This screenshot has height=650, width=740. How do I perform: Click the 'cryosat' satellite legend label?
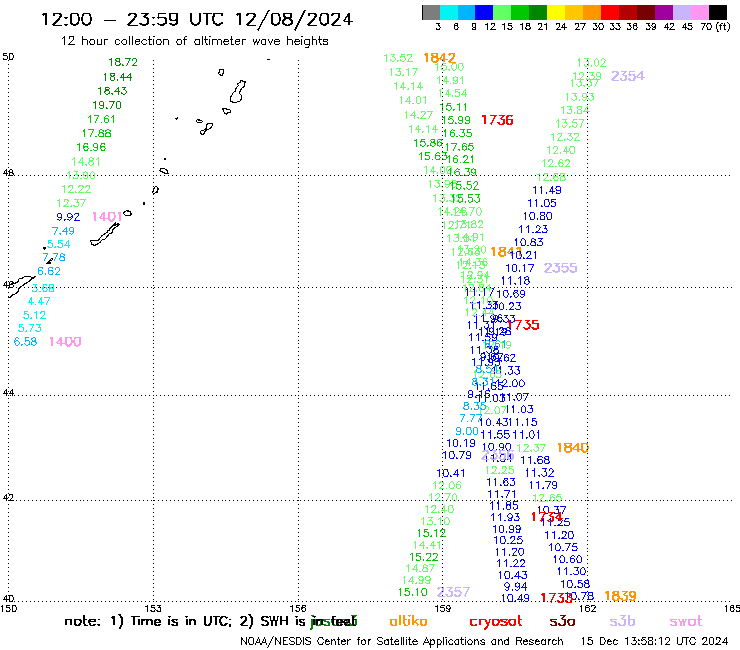[x=496, y=622]
